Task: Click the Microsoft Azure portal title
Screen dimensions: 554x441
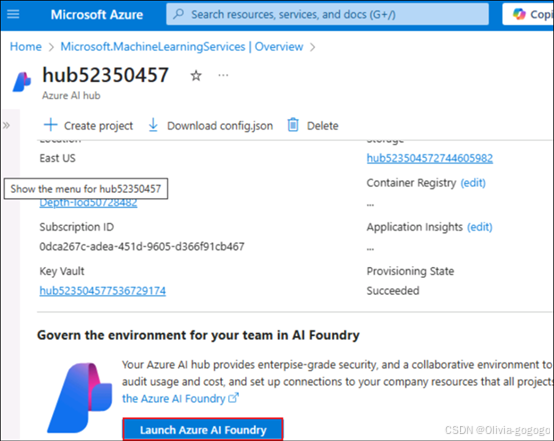Action: [97, 14]
